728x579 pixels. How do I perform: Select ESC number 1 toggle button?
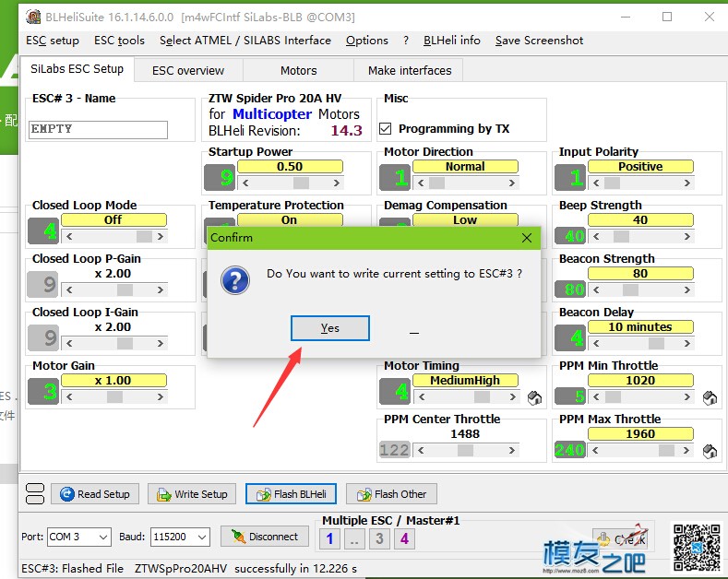329,538
